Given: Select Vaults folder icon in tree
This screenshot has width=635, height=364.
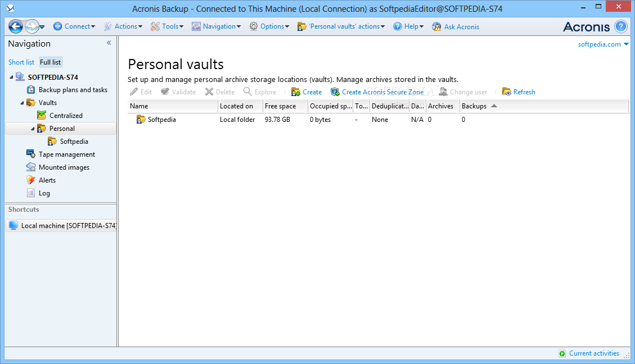Looking at the screenshot, I should click(31, 103).
